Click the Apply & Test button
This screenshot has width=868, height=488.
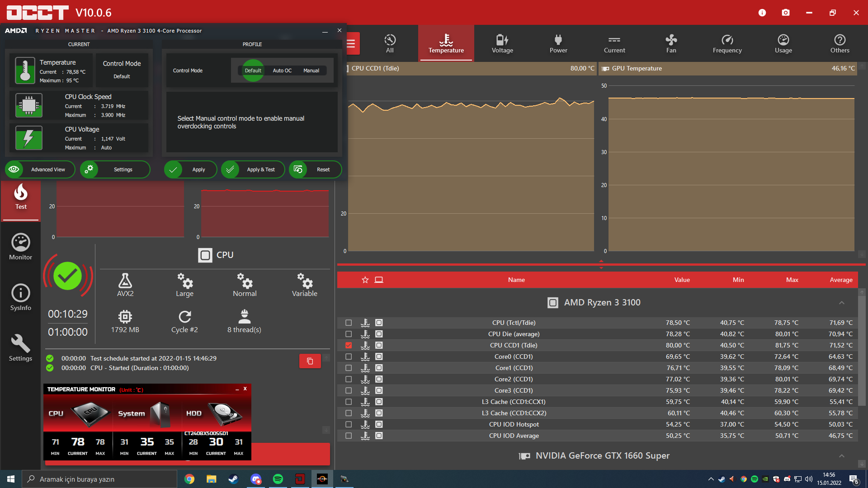click(253, 169)
